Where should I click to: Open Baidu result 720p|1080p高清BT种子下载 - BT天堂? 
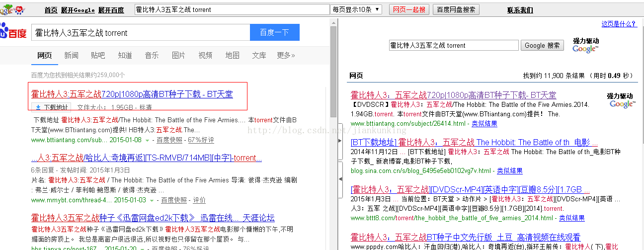pyautogui.click(x=132, y=94)
